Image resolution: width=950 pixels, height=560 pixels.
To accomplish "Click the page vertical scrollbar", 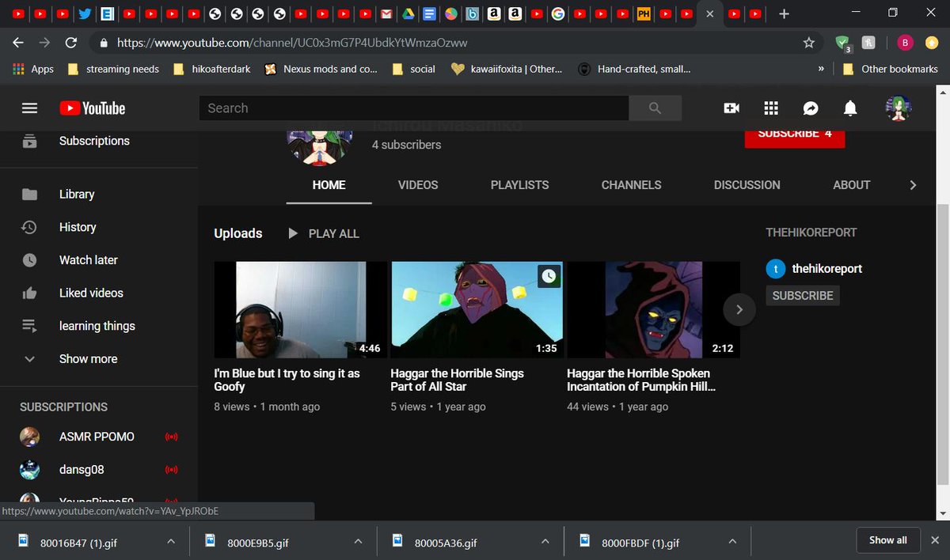I will click(x=943, y=344).
